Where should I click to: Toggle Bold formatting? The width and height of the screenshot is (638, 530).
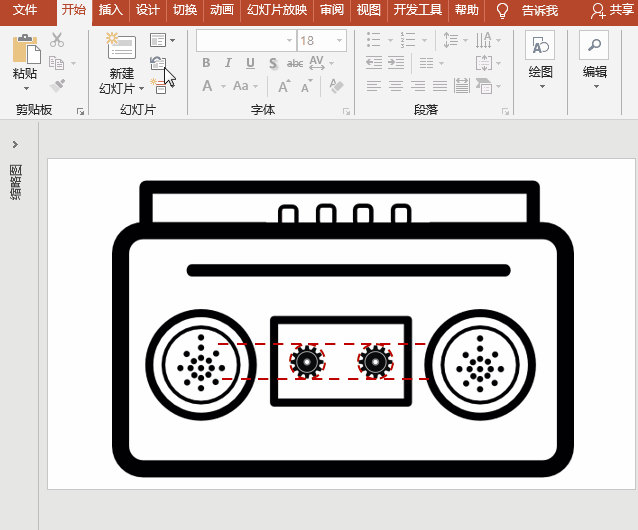pos(206,63)
